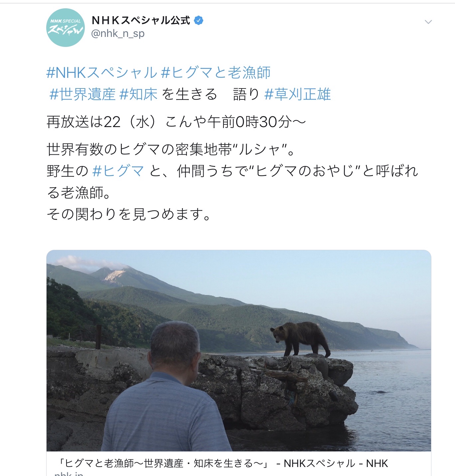Open hashtag #NHKスペシャル

pyautogui.click(x=102, y=73)
